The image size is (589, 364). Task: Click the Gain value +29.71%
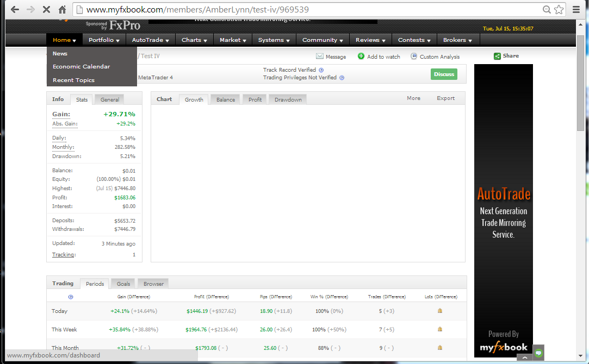[x=119, y=114]
